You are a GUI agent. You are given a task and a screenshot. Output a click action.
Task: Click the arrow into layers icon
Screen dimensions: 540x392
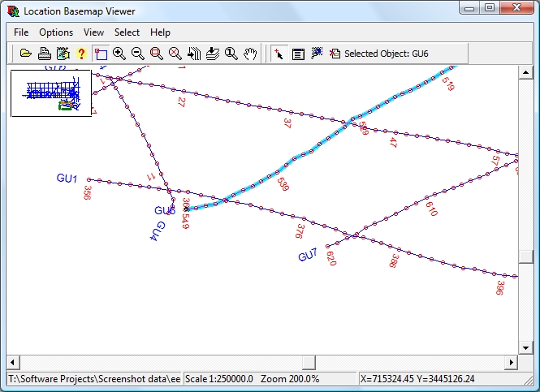[x=194, y=54]
